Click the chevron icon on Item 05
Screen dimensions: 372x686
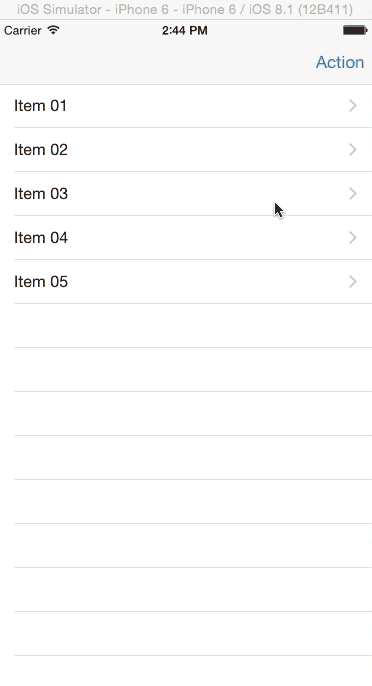pos(353,281)
